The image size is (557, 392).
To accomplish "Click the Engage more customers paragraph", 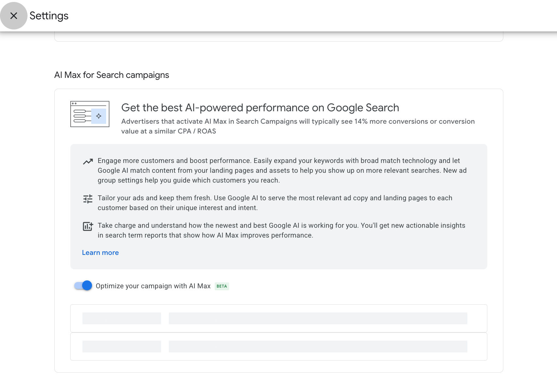I will (282, 170).
